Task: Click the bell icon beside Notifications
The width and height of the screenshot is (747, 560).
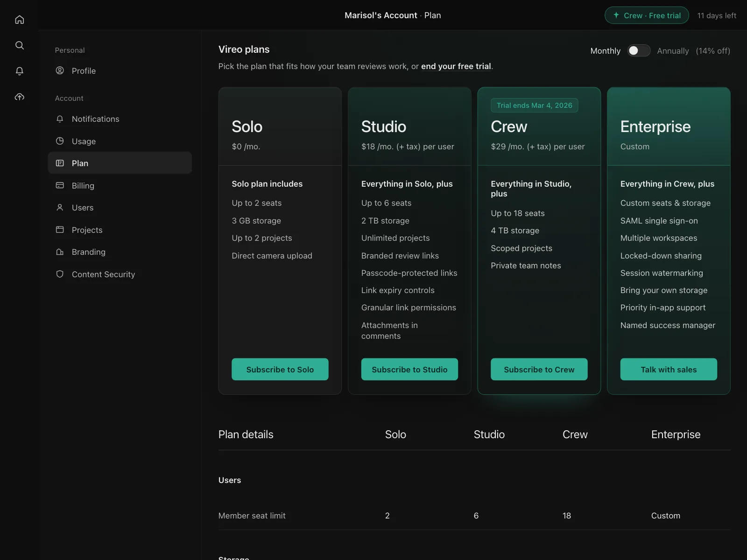Action: coord(60,119)
